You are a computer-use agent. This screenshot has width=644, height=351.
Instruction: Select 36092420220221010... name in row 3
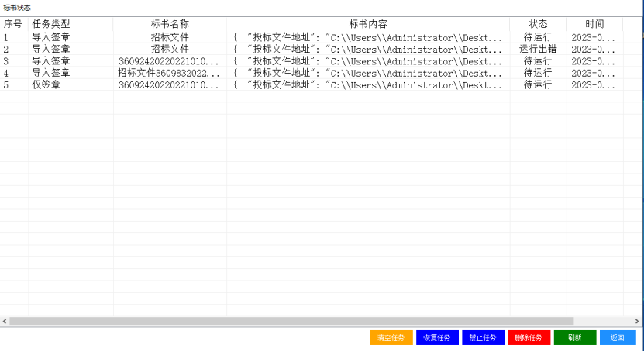coord(169,61)
